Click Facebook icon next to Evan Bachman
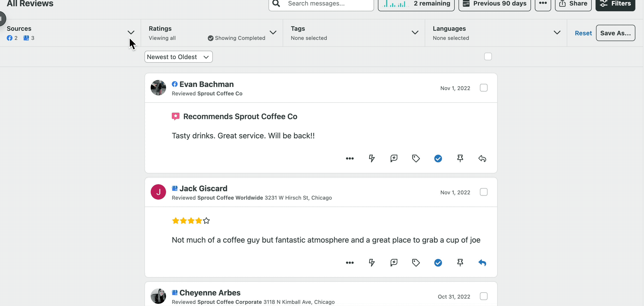The width and height of the screenshot is (644, 306). pyautogui.click(x=174, y=84)
